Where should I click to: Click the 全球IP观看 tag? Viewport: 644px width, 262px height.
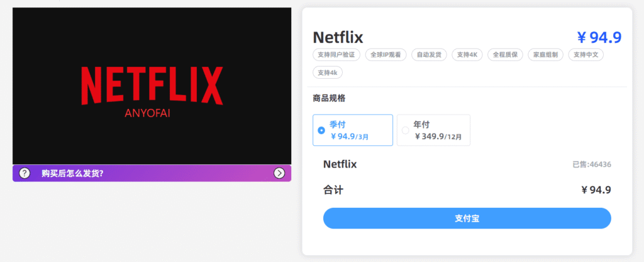coord(386,55)
